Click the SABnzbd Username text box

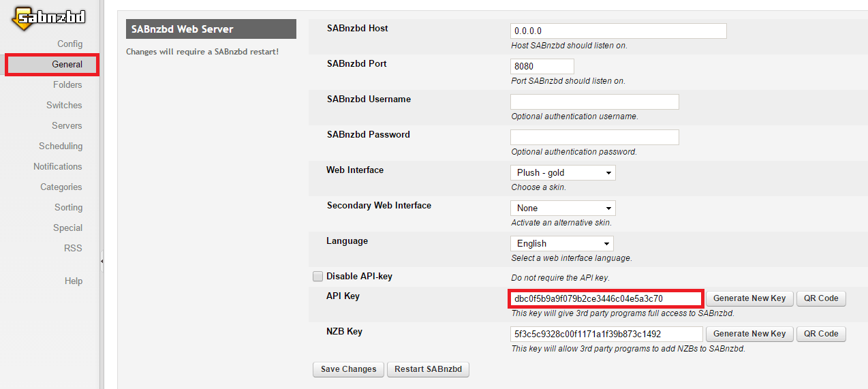point(594,102)
